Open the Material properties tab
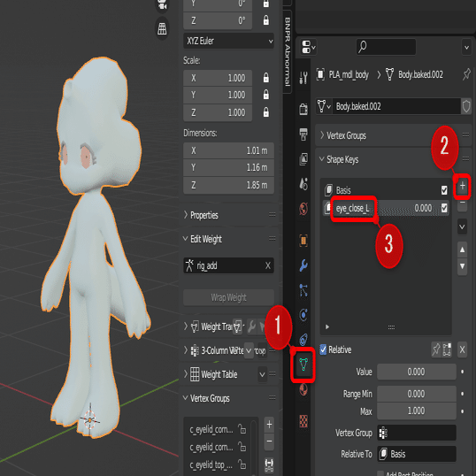Image resolution: width=476 pixels, height=476 pixels. coord(303,390)
